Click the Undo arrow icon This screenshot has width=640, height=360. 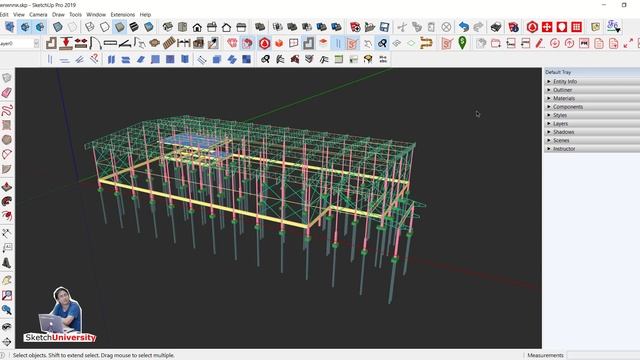[464, 27]
